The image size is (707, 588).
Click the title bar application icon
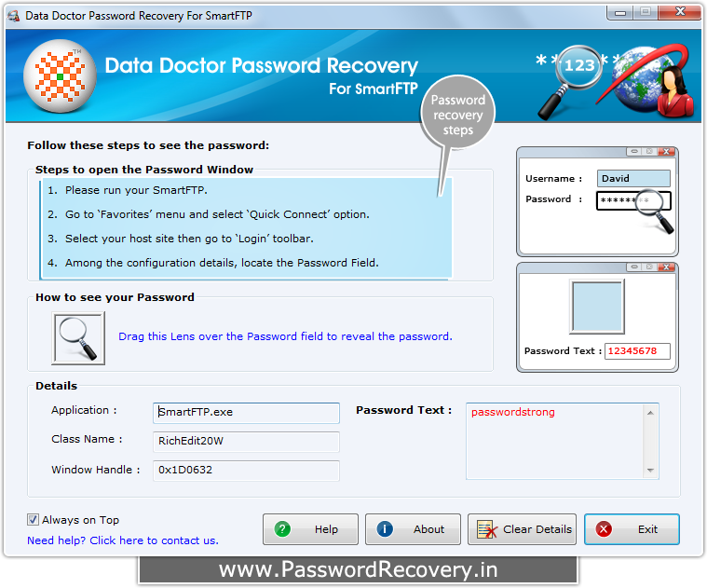tap(14, 16)
